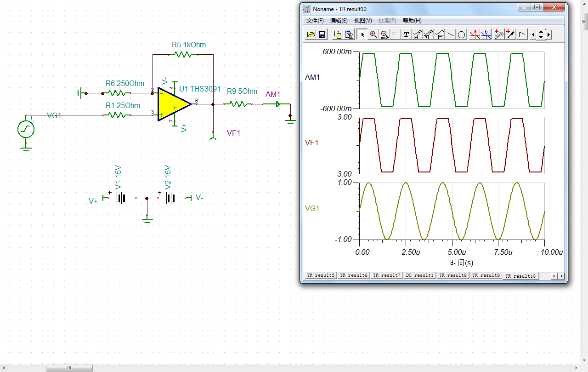588x372 pixels.
Task: Save results with the floppy disk icon
Action: pos(322,34)
